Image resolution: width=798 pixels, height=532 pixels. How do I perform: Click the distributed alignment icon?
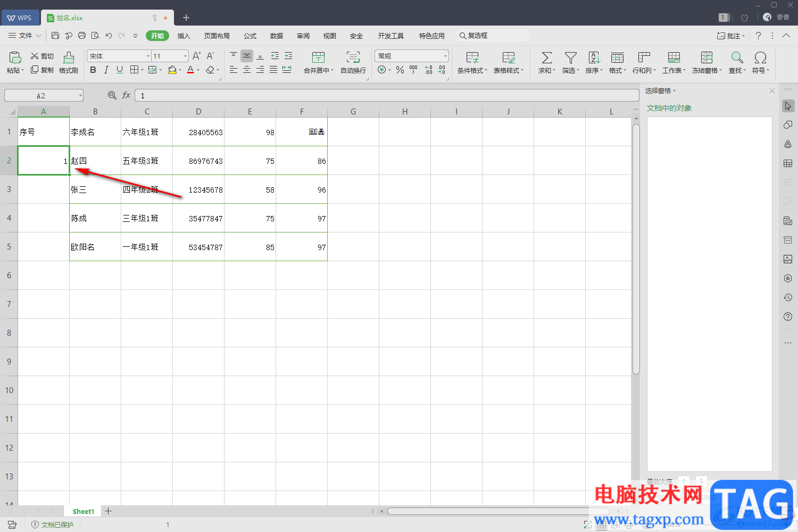(x=287, y=70)
